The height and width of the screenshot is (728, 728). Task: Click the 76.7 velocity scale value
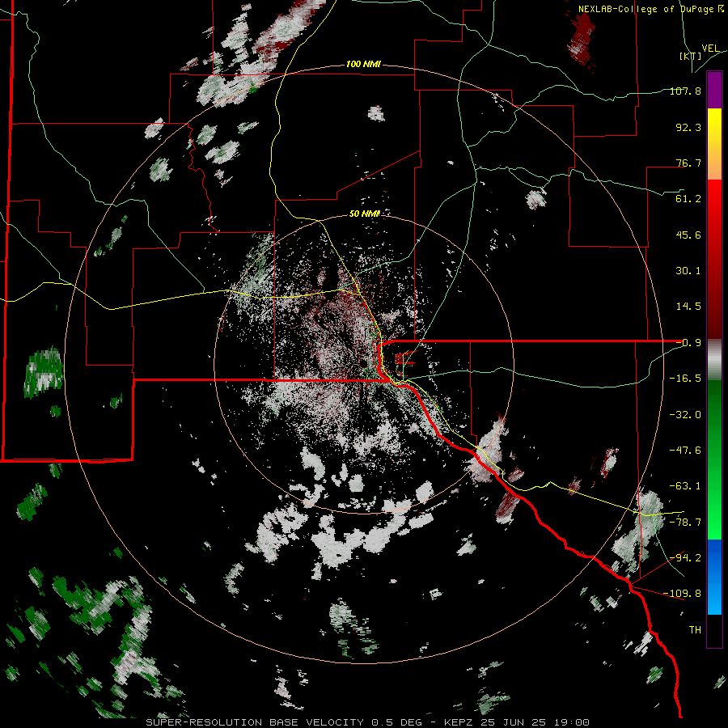(688, 163)
